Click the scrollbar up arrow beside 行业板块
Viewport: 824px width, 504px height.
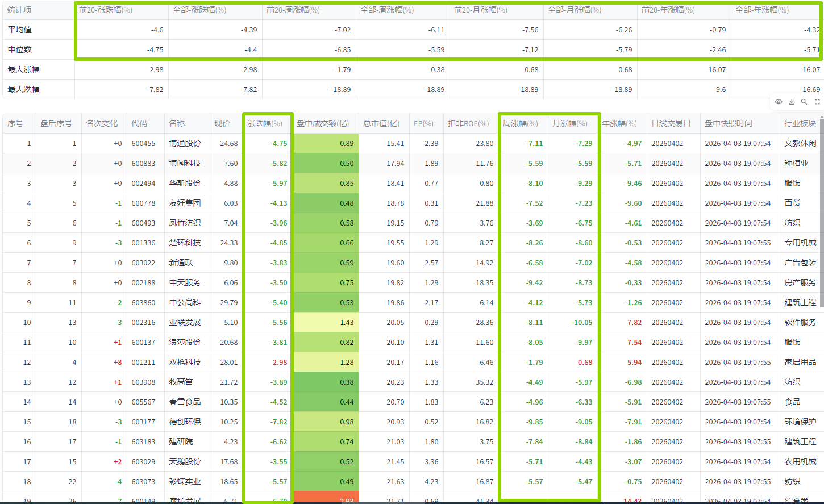pyautogui.click(x=821, y=116)
